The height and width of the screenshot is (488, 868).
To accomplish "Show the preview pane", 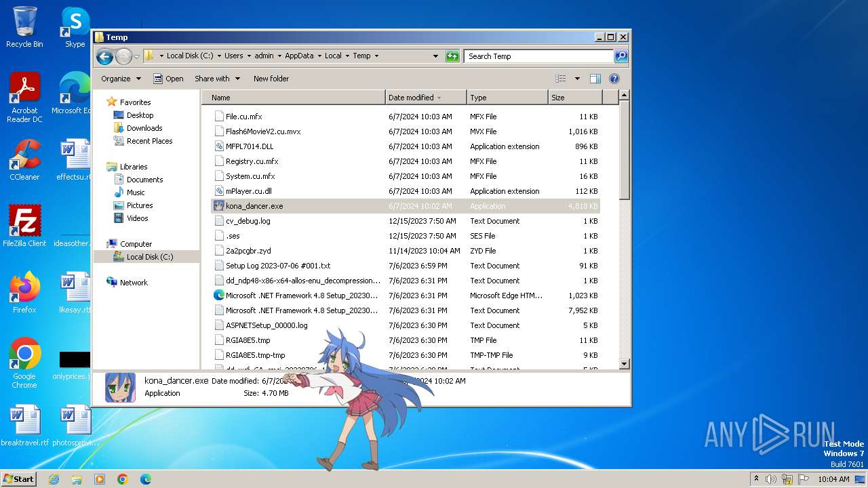I will click(595, 79).
